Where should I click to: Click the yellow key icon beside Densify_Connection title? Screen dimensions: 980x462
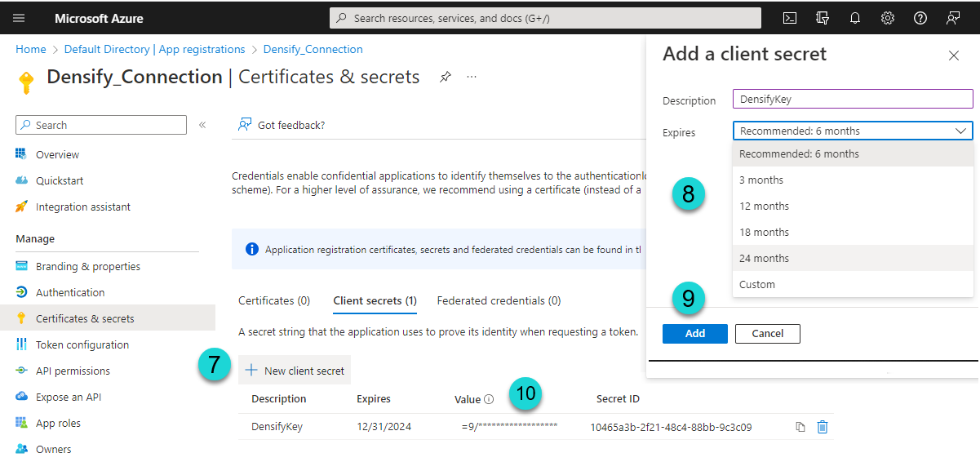point(27,82)
